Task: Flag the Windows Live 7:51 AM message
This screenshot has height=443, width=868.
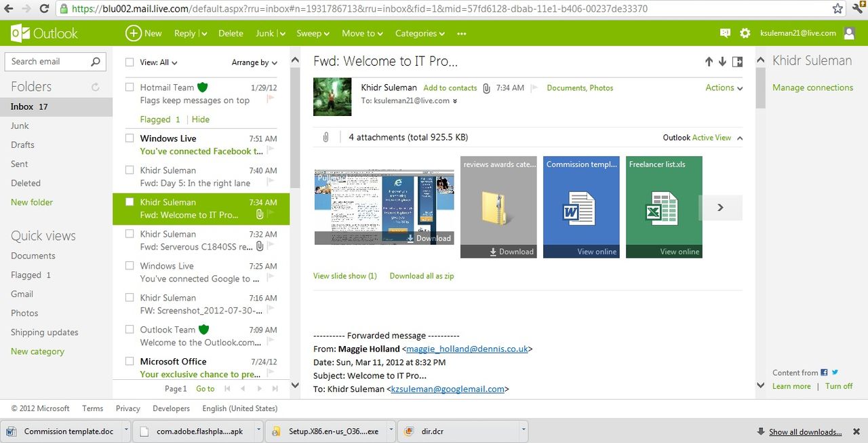Action: (x=271, y=151)
